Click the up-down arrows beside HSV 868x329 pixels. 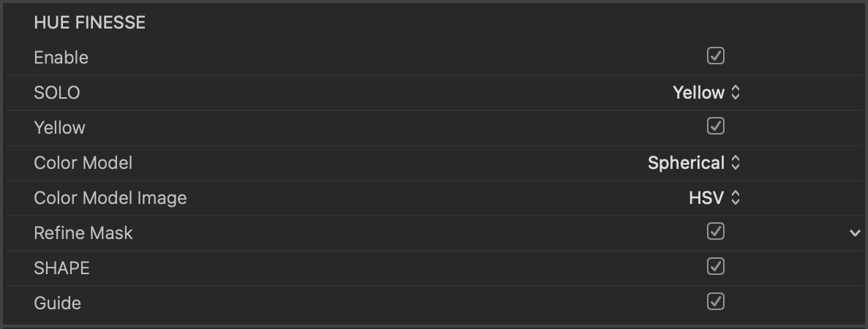(x=736, y=197)
